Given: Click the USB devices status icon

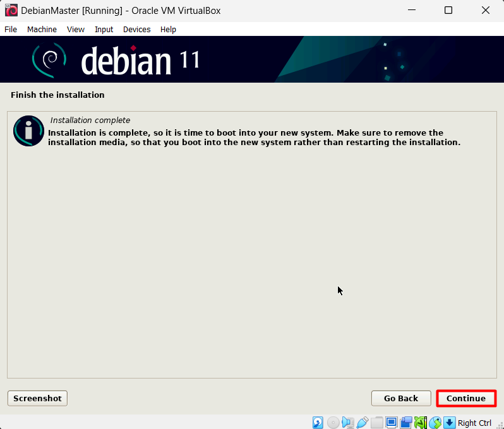Looking at the screenshot, I should [x=363, y=423].
